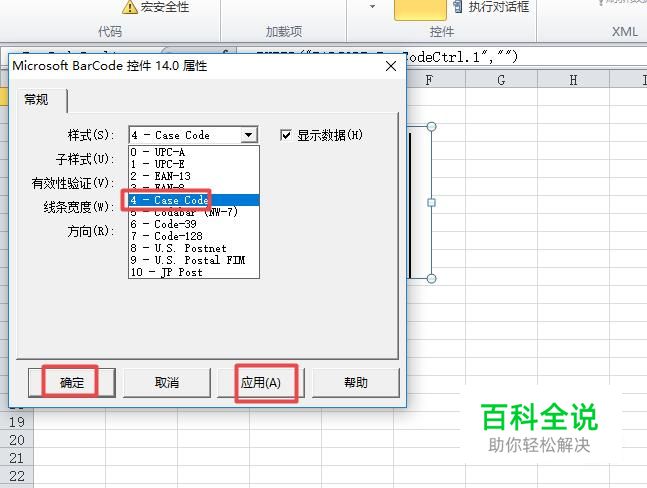Click barcode object's top-right corner handle
Viewport: 647px width, 488px height.
click(x=431, y=127)
